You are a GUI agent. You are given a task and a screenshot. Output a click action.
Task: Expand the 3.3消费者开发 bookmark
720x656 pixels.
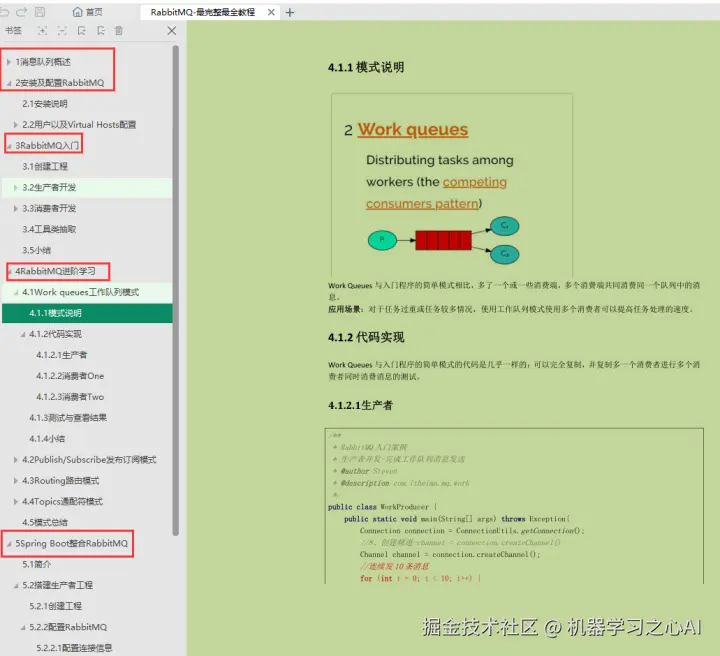[16, 208]
